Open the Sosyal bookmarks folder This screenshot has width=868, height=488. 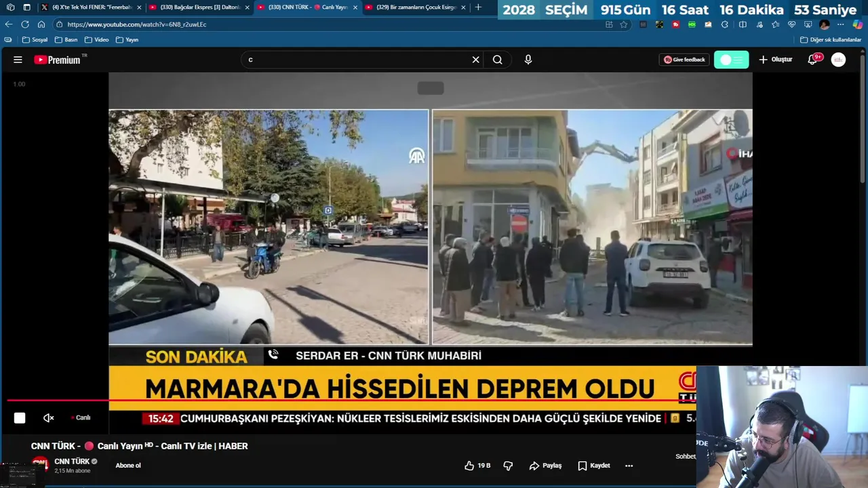tap(35, 40)
